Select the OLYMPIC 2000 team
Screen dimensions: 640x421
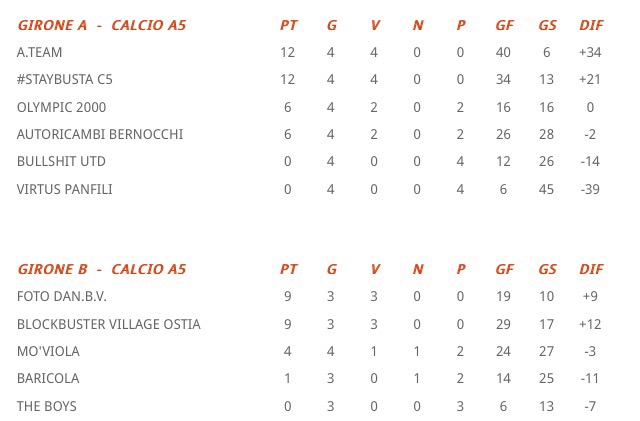[61, 107]
